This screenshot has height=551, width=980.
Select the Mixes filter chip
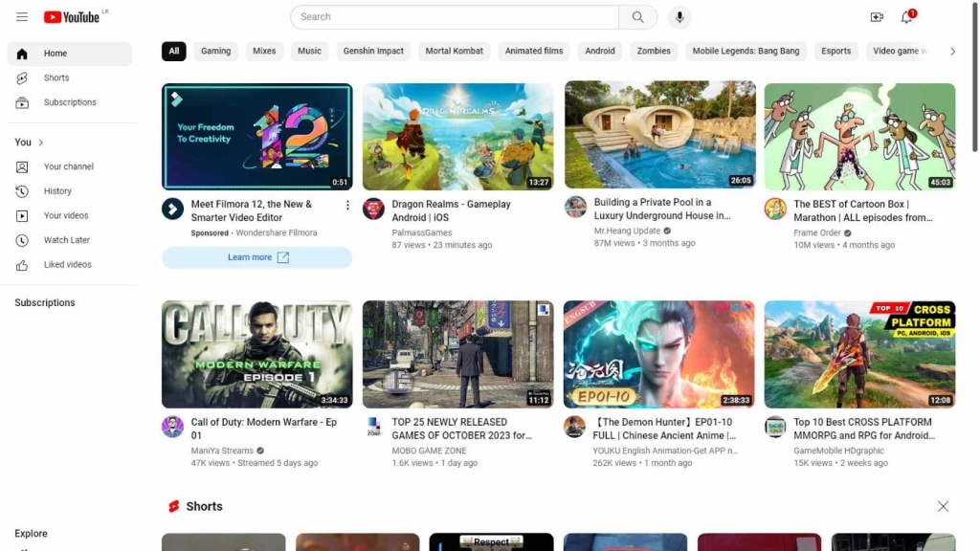pyautogui.click(x=264, y=52)
